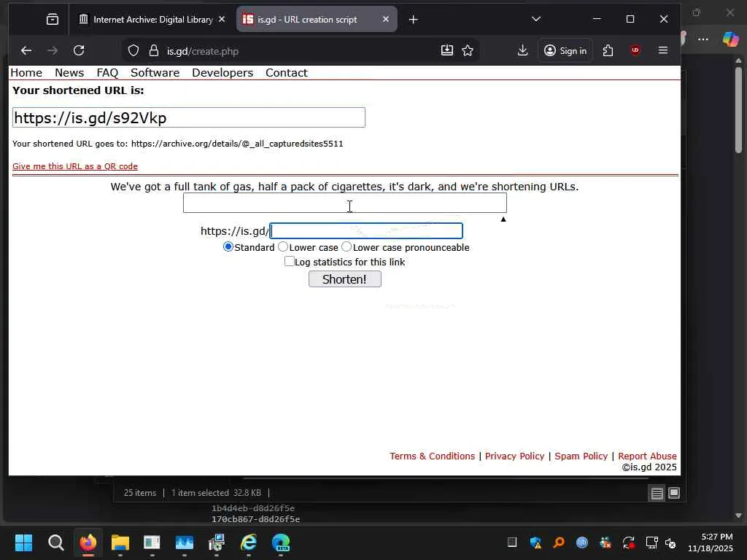
Task: Open the Home menu link
Action: coord(26,73)
